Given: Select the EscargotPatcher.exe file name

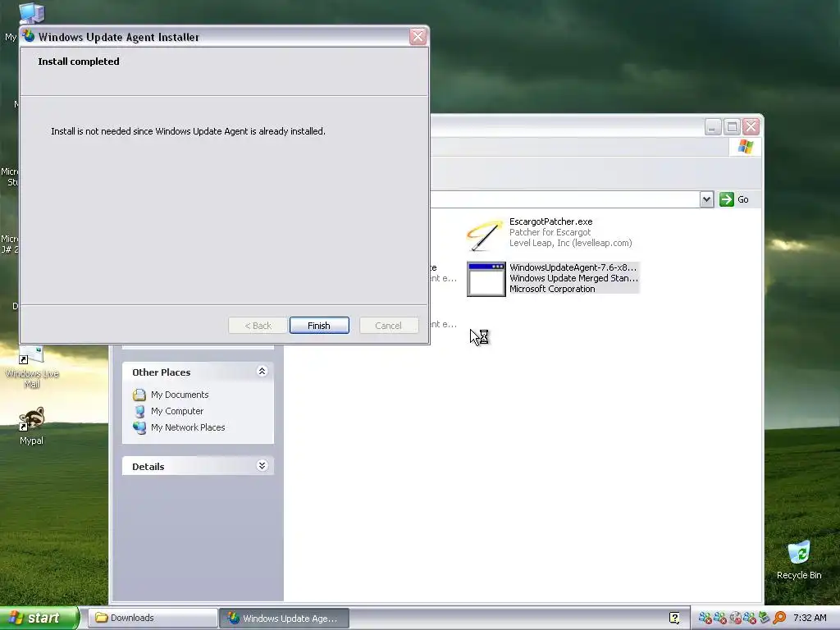Looking at the screenshot, I should coord(550,221).
